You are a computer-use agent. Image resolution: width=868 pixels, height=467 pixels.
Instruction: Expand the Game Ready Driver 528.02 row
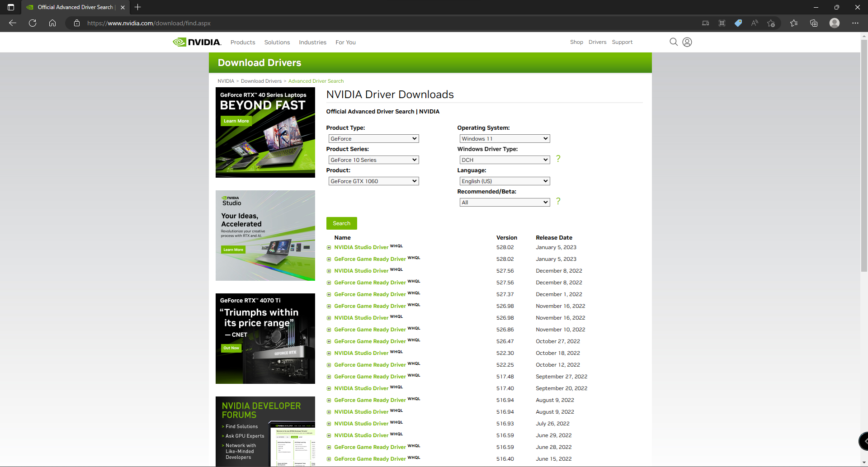[x=329, y=259]
